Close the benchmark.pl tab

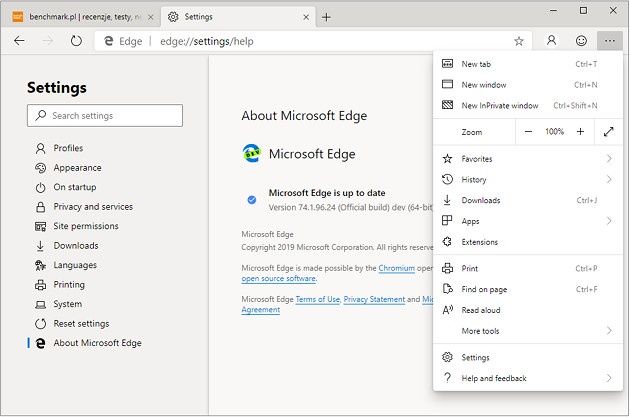151,17
